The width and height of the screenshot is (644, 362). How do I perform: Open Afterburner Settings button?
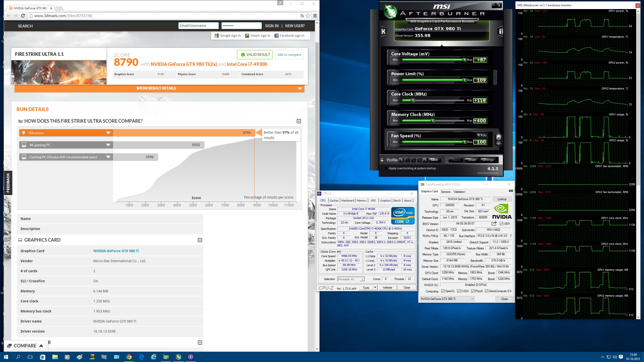click(488, 160)
